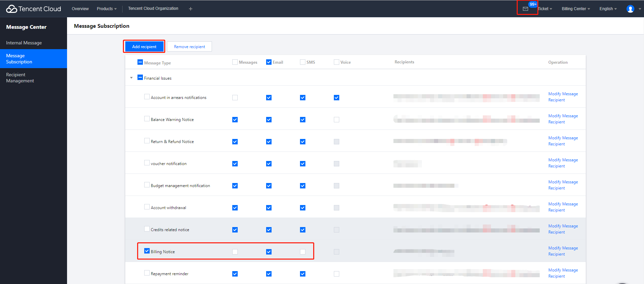Viewport: 644px width, 284px height.
Task: Enable the SMS column header checkbox
Action: pyautogui.click(x=303, y=62)
